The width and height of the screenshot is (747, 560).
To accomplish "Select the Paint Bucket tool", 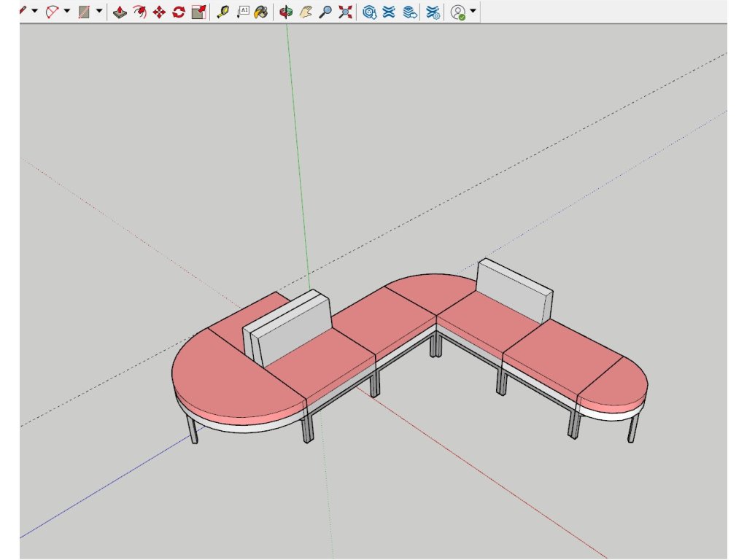I will 261,12.
